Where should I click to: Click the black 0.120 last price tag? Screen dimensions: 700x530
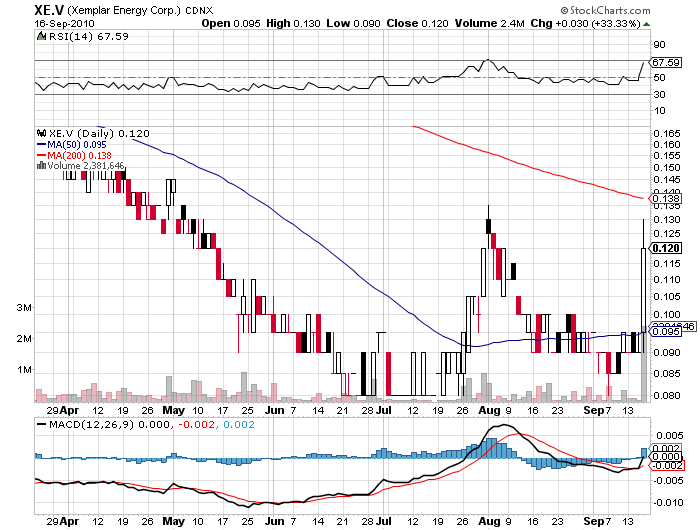[x=667, y=248]
